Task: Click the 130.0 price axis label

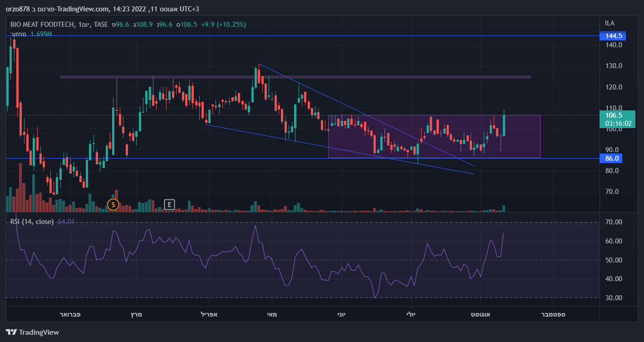Action: (x=614, y=66)
